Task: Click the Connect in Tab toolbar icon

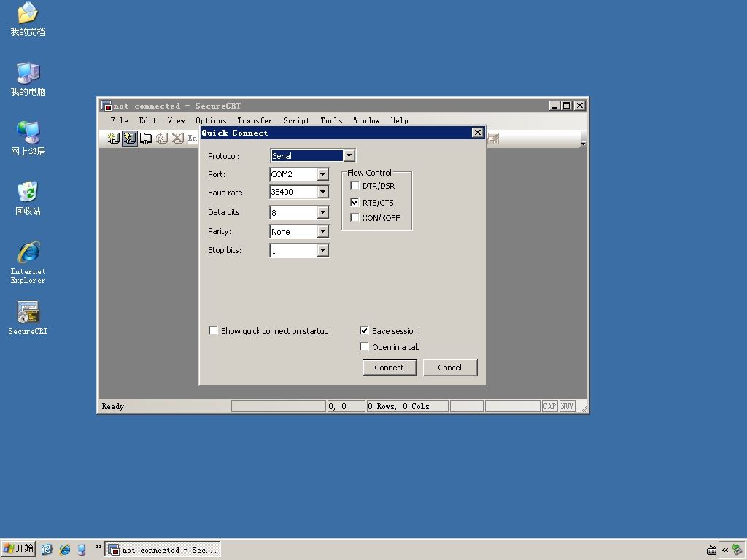Action: [146, 139]
